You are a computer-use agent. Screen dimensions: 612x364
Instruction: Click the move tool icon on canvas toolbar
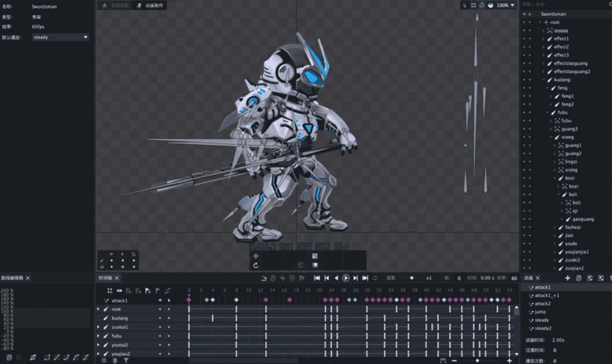[255, 256]
